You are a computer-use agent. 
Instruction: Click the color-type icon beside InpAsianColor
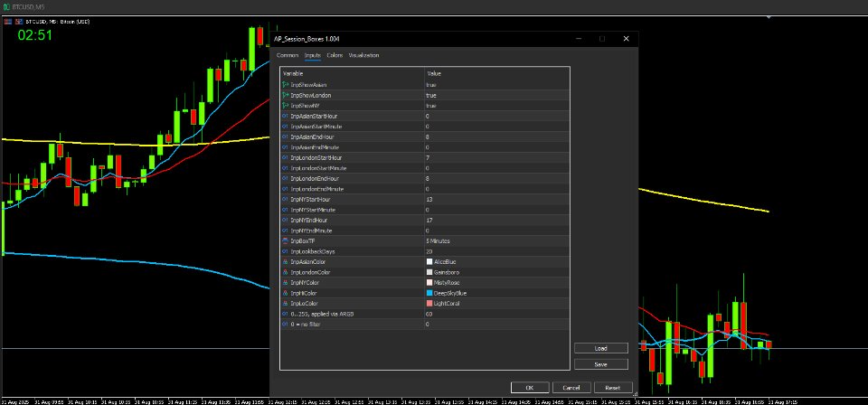[x=286, y=261]
